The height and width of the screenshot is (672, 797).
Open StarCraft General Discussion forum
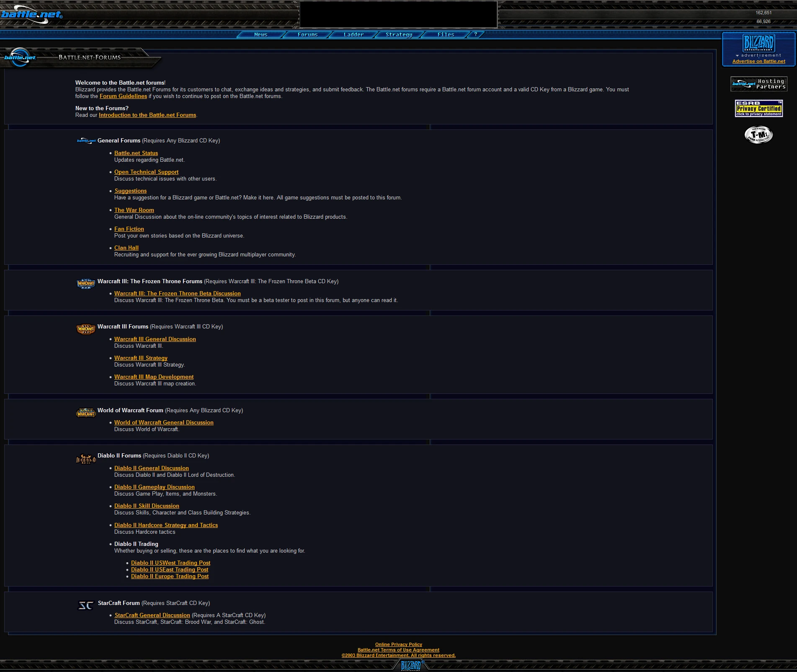tap(152, 615)
